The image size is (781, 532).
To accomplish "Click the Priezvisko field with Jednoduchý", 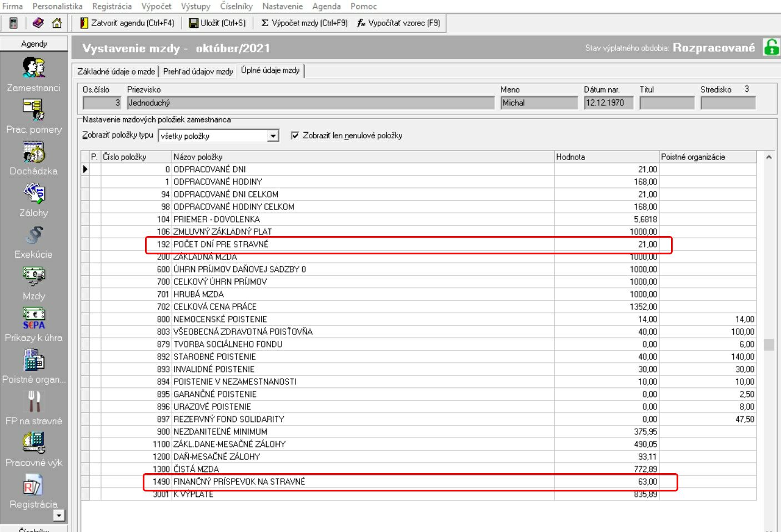I will coord(310,103).
